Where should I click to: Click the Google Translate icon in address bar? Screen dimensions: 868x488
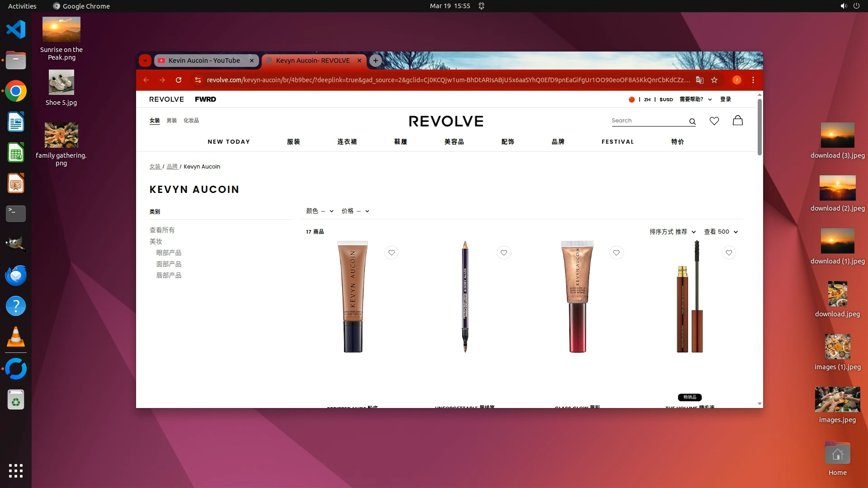[700, 80]
